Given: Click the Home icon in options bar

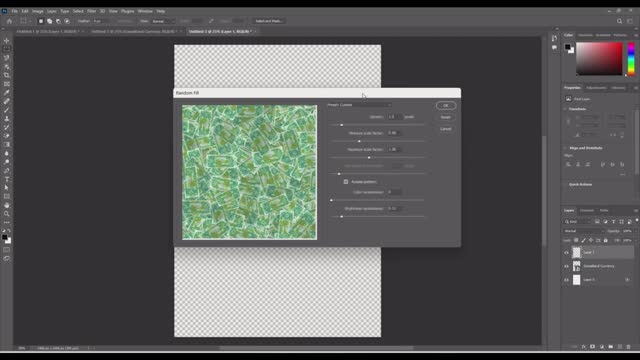Looking at the screenshot, I should coord(9,21).
